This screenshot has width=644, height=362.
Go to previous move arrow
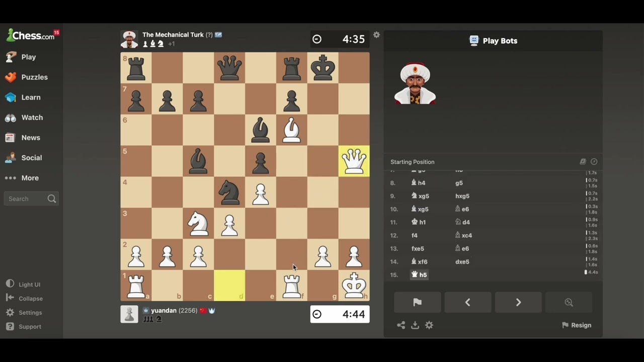tap(467, 302)
